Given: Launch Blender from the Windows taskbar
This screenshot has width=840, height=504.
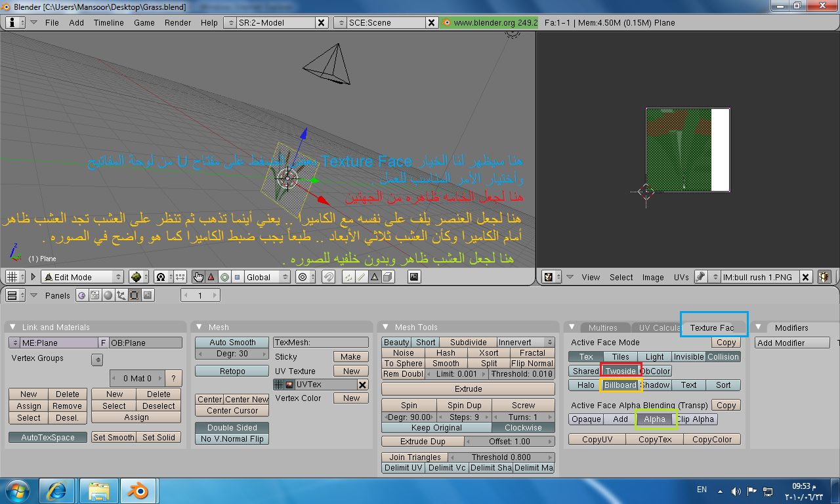Looking at the screenshot, I should pos(138,491).
